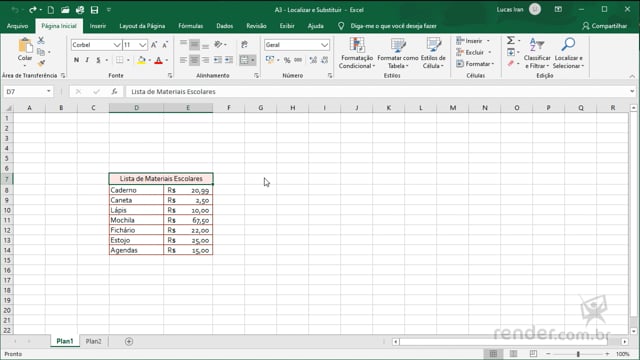Click the Lucas Iran account name
Screen dimensions: 640x360
tap(510, 9)
